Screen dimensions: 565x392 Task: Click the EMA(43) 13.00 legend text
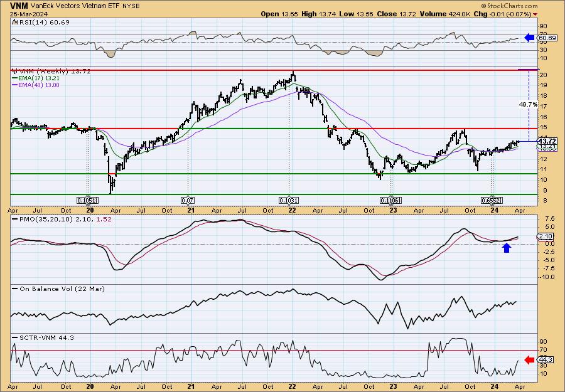39,85
